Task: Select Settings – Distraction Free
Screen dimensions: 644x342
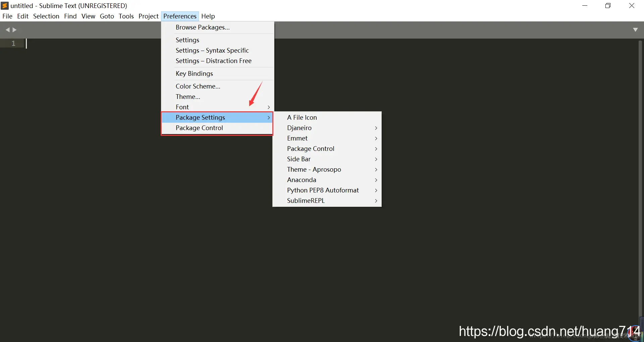Action: [x=217, y=61]
